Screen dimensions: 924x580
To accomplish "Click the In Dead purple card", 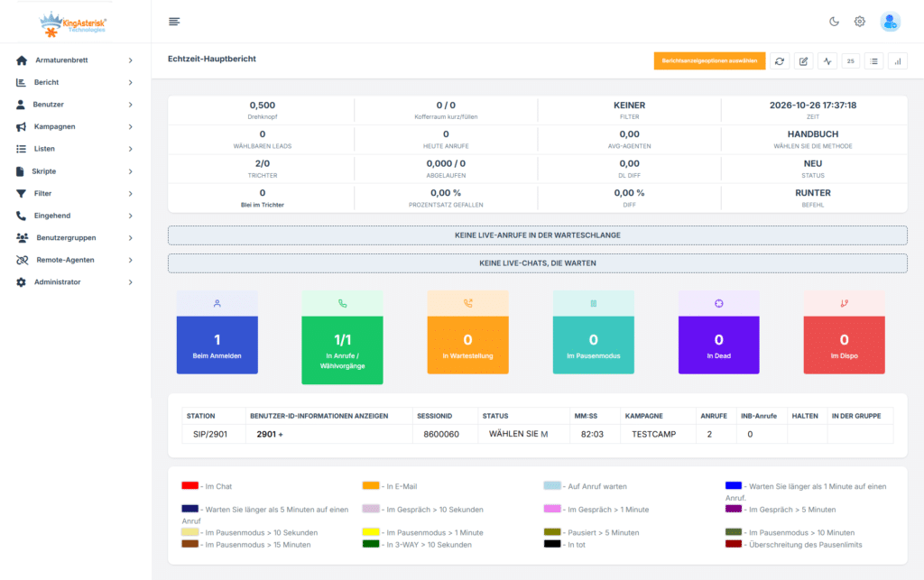I will [x=719, y=345].
